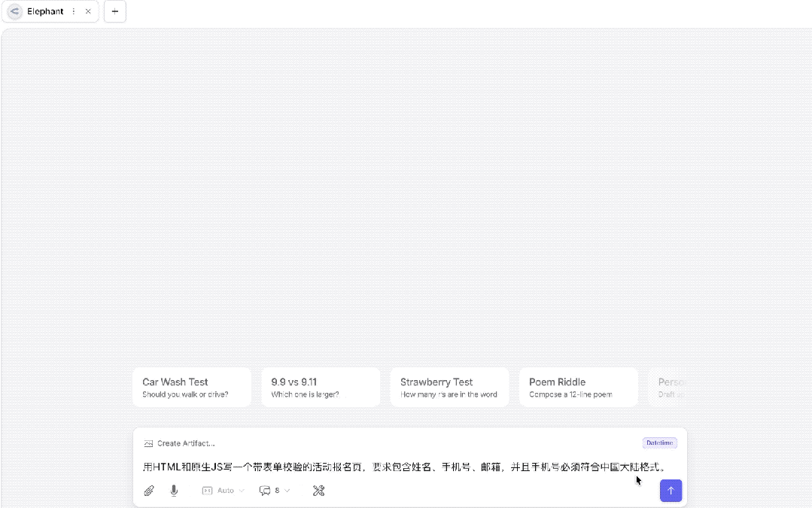The height and width of the screenshot is (508, 812).
Task: Open the tools icon next to the chat count
Action: (318, 490)
